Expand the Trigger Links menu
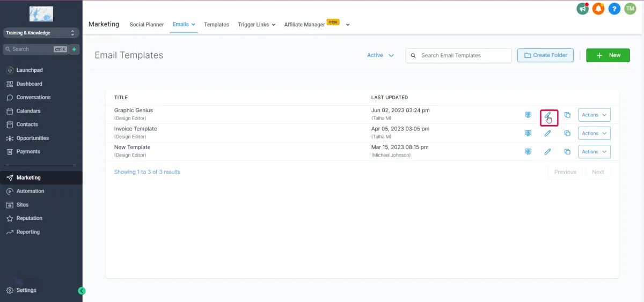This screenshot has width=644, height=302. tap(257, 25)
